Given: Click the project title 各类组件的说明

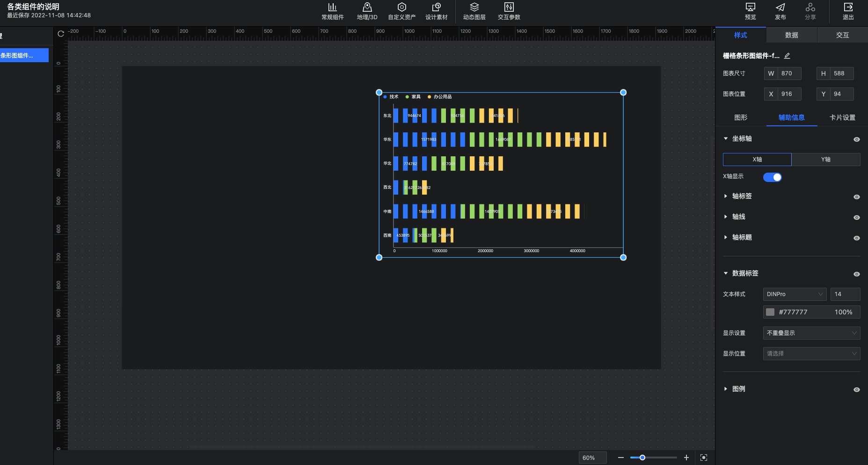Looking at the screenshot, I should (33, 7).
